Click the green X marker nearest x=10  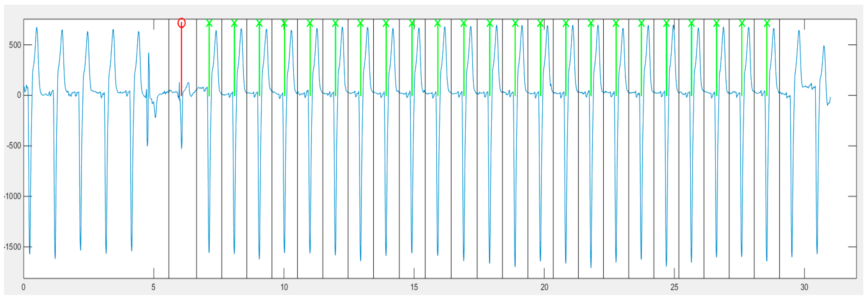point(284,23)
